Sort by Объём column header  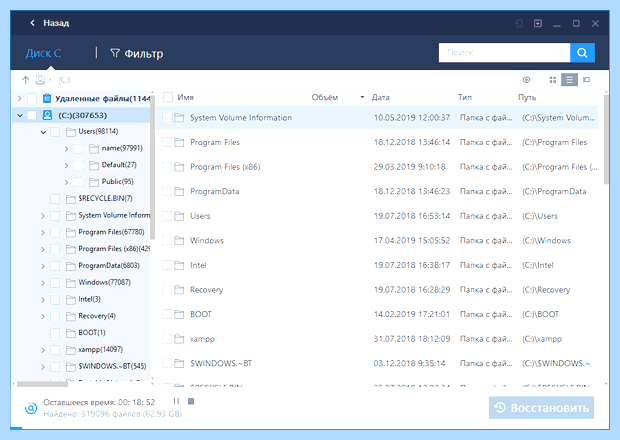coord(325,97)
